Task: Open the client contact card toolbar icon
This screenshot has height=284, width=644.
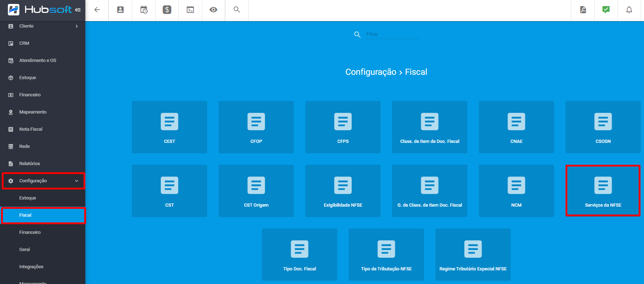Action: 120,10
